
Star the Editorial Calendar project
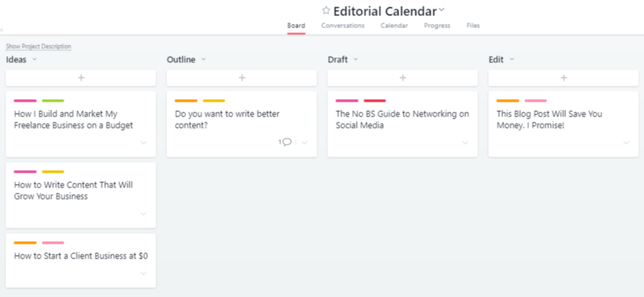point(326,10)
